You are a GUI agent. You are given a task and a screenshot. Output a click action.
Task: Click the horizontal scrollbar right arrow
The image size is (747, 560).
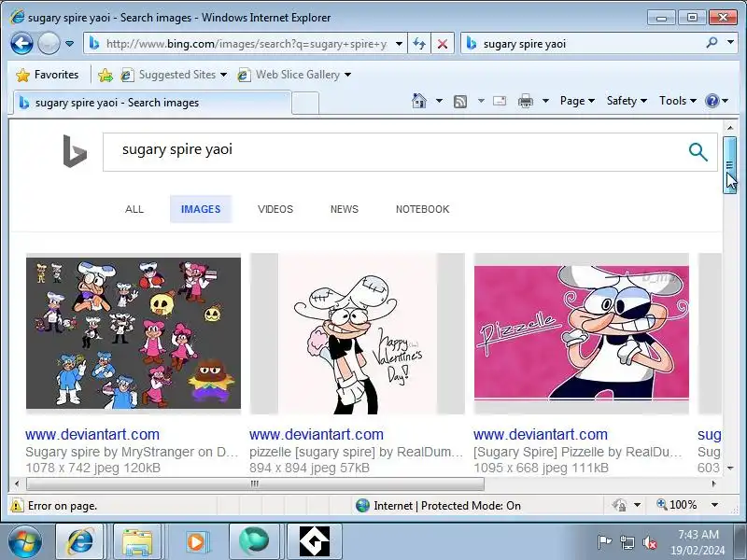(x=713, y=483)
